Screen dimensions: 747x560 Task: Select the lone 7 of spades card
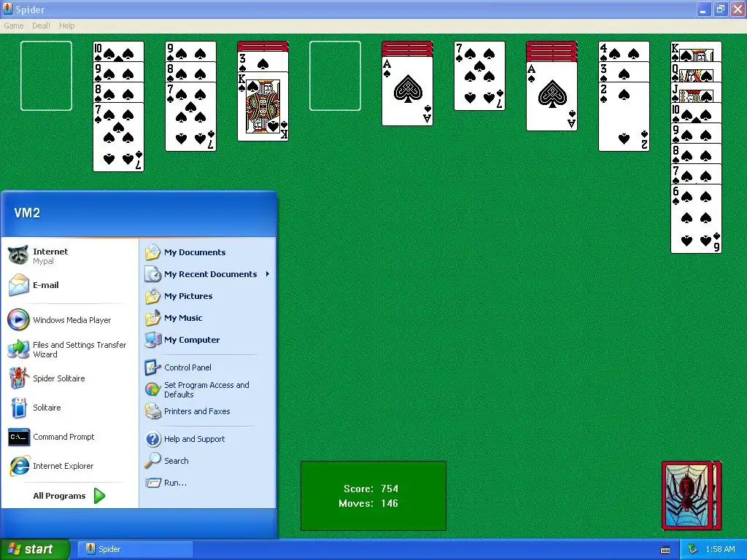pyautogui.click(x=480, y=76)
